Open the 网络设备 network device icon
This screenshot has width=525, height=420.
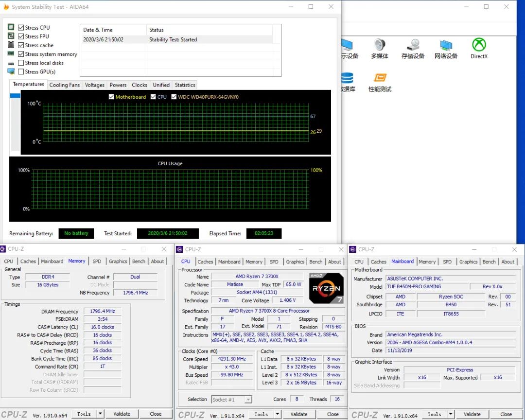[446, 45]
